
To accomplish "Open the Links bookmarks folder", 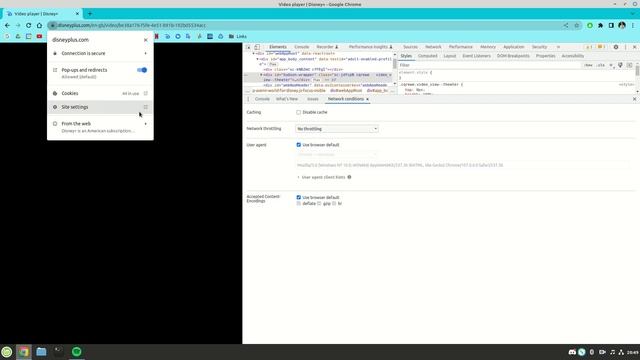I will click(238, 36).
